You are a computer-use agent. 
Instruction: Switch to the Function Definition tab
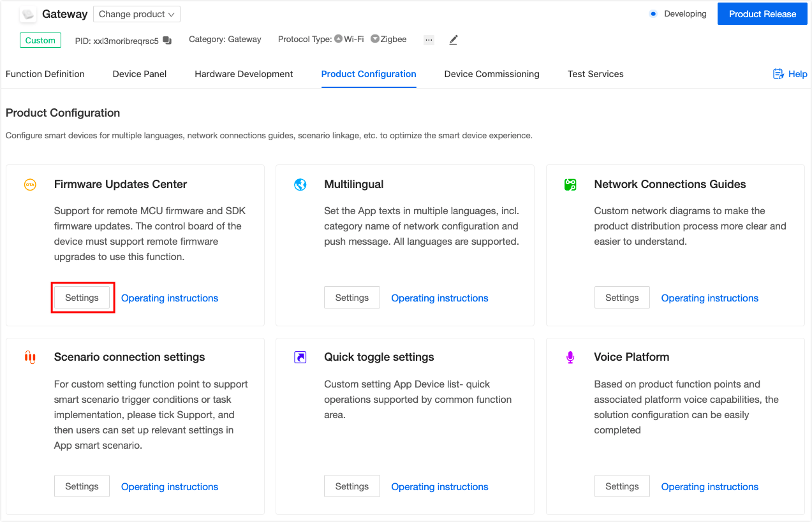[x=45, y=74]
